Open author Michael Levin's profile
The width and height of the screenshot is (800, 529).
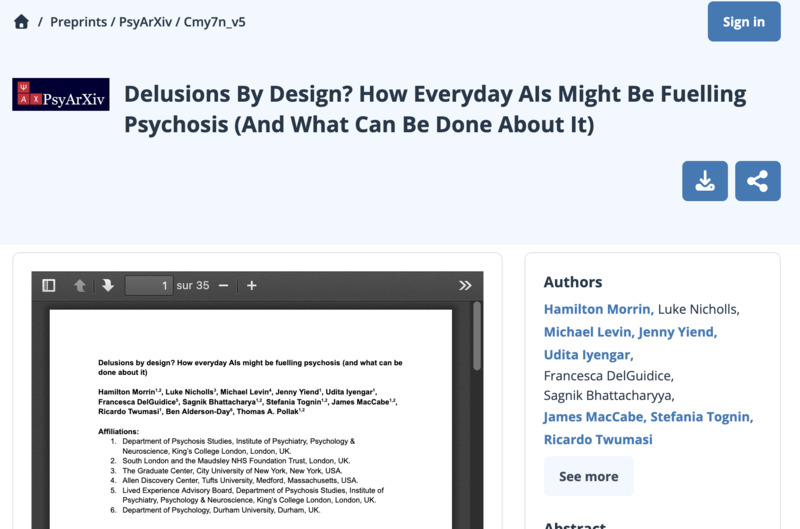pos(589,332)
